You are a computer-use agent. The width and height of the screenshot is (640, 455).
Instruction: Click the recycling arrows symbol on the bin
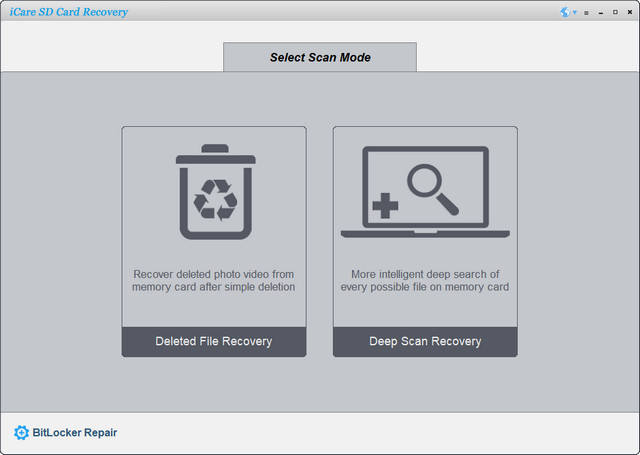click(x=214, y=201)
